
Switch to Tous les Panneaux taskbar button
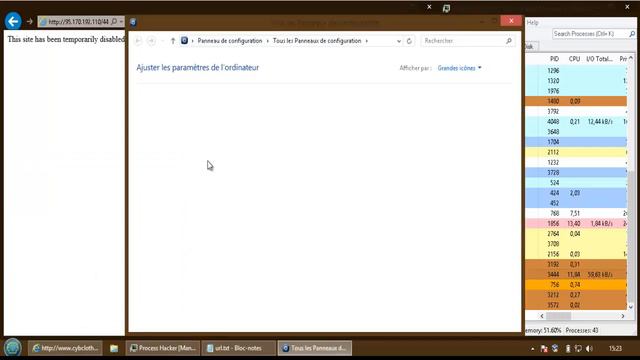coord(315,348)
